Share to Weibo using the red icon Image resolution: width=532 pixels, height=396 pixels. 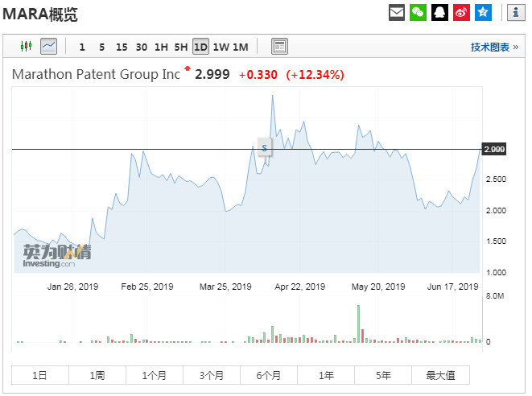coord(461,13)
